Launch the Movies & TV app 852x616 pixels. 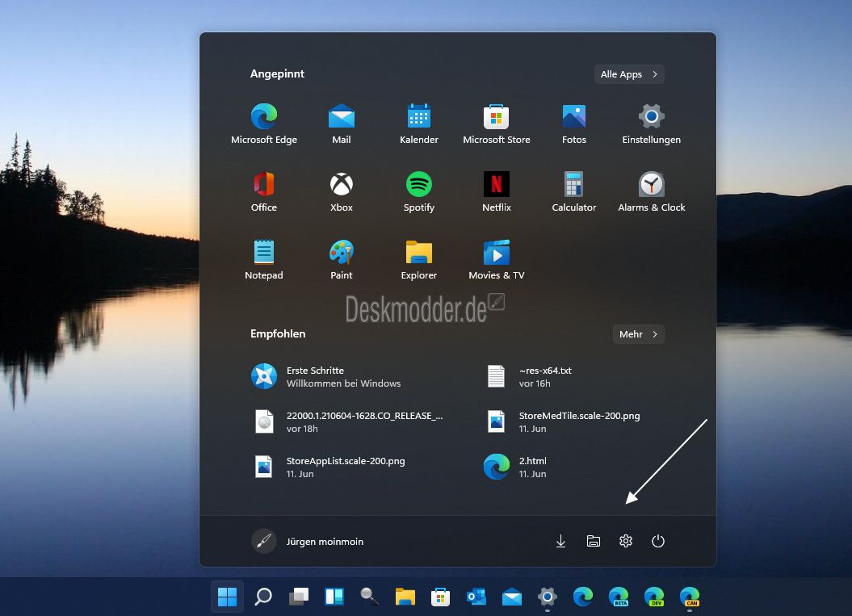click(496, 260)
